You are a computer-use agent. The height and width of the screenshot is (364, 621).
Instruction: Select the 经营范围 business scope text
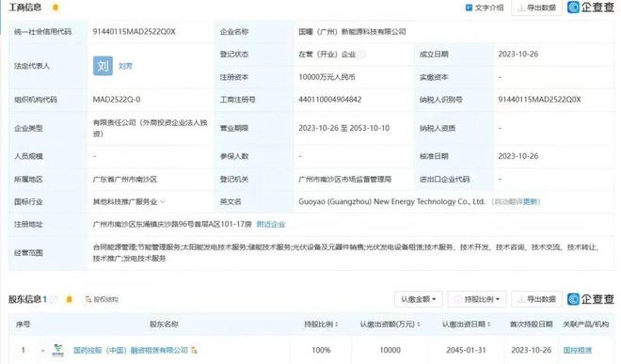pos(346,253)
